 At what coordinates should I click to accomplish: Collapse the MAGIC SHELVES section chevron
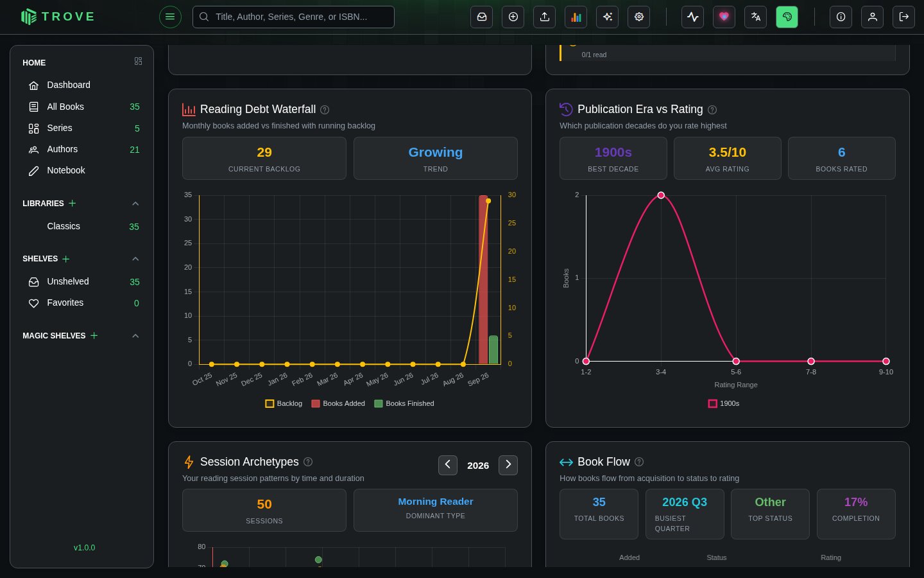[x=135, y=336]
